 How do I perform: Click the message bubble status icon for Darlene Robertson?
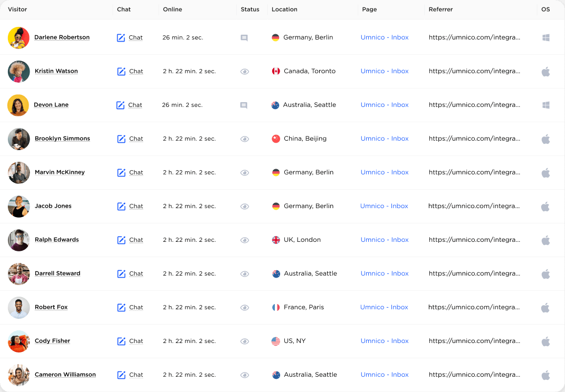[x=244, y=37]
